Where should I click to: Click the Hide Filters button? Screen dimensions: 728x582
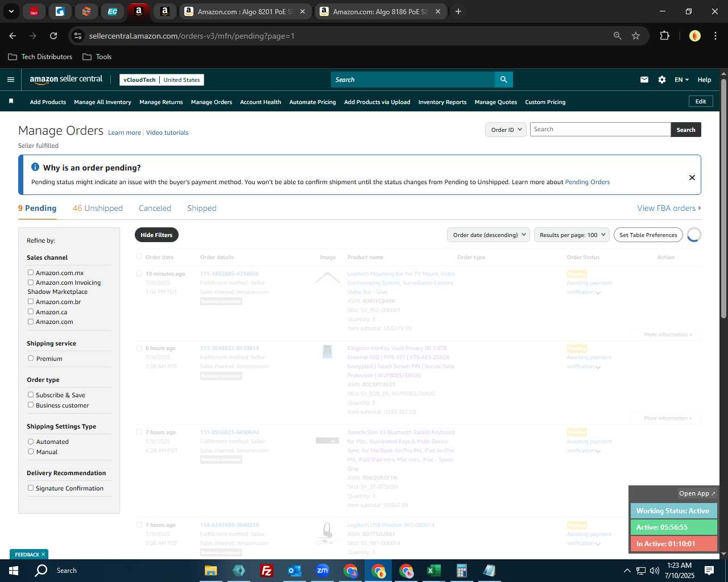(156, 235)
